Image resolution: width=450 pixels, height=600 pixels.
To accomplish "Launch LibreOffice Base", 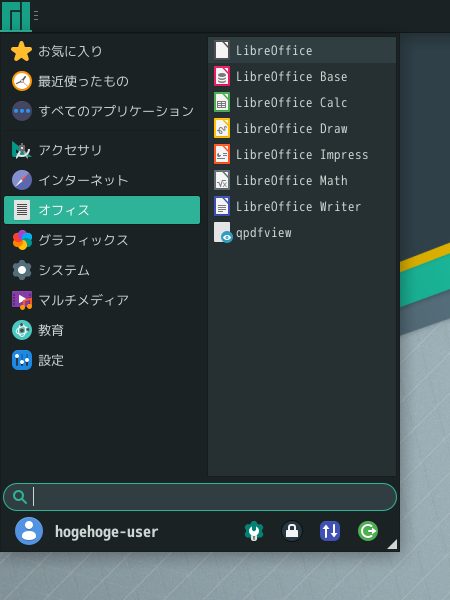I will 302,77.
